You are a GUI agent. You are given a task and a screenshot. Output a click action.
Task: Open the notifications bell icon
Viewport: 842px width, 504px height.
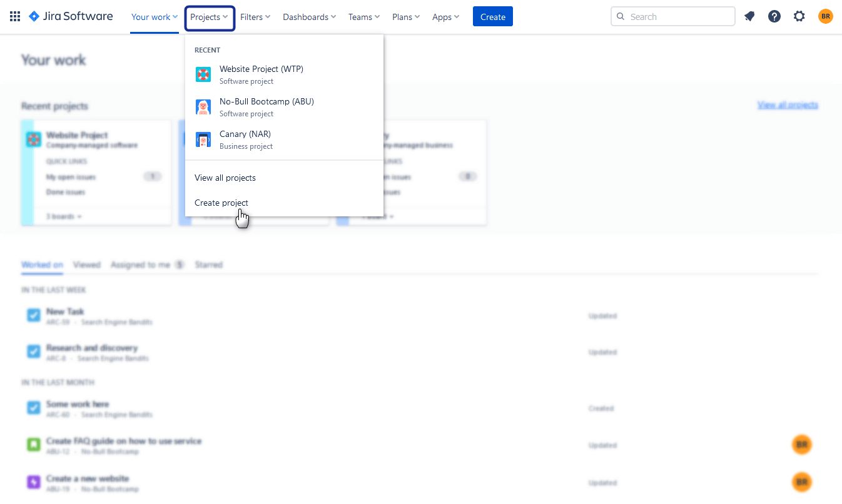(749, 17)
